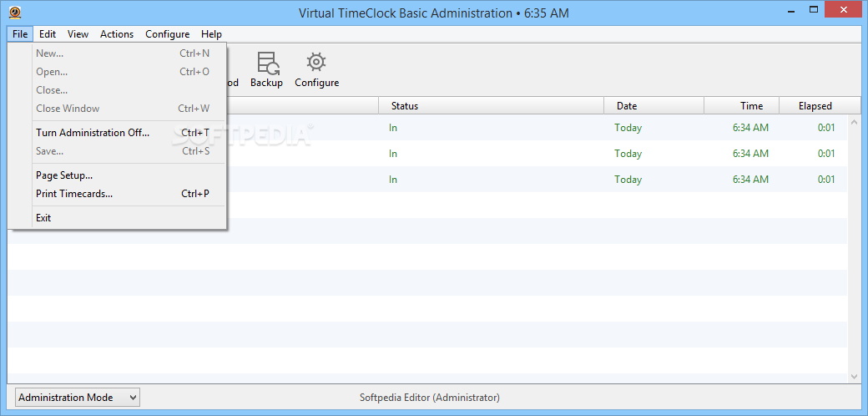Select the third row's 6:34 AM time
This screenshot has width=868, height=416.
(x=750, y=180)
